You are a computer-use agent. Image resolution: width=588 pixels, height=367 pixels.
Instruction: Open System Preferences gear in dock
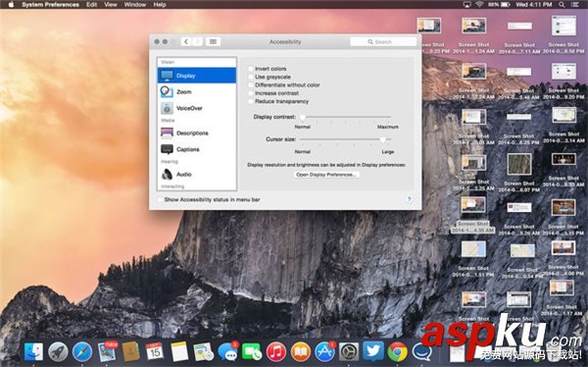click(349, 352)
